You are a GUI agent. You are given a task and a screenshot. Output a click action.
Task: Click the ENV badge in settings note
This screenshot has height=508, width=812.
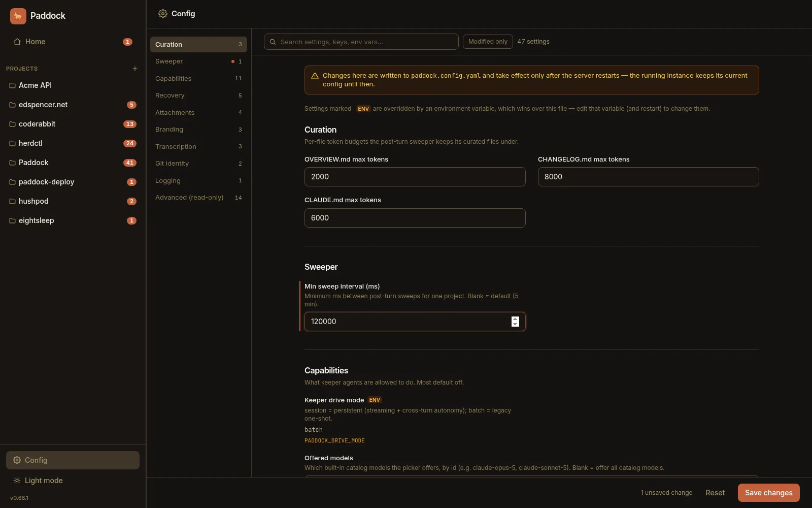(363, 109)
